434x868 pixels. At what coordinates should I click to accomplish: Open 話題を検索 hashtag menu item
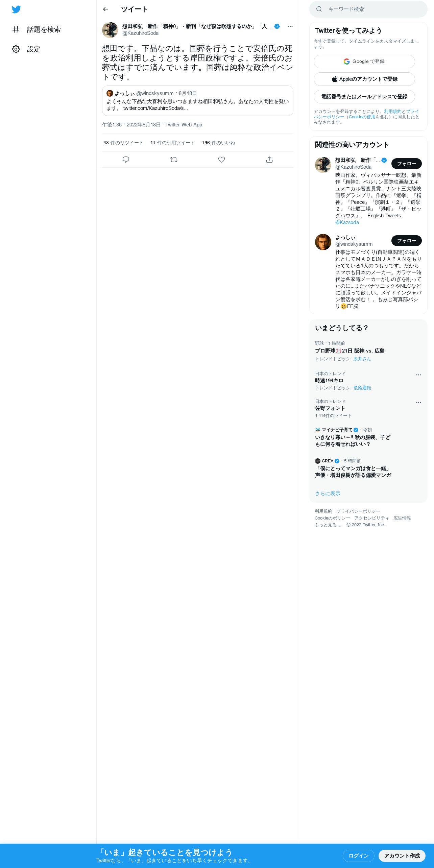(37, 30)
